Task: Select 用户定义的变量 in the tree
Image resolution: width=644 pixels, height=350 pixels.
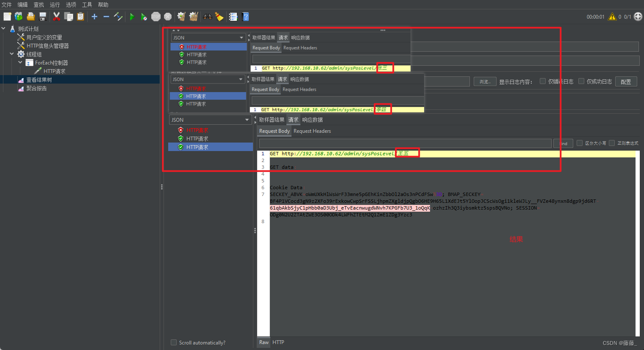Action: point(44,37)
